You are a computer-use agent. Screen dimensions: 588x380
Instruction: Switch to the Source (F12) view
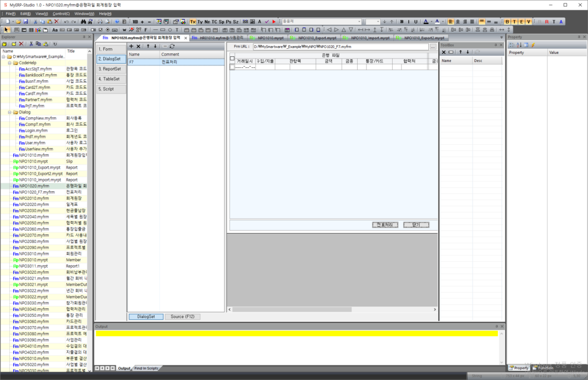coord(183,317)
